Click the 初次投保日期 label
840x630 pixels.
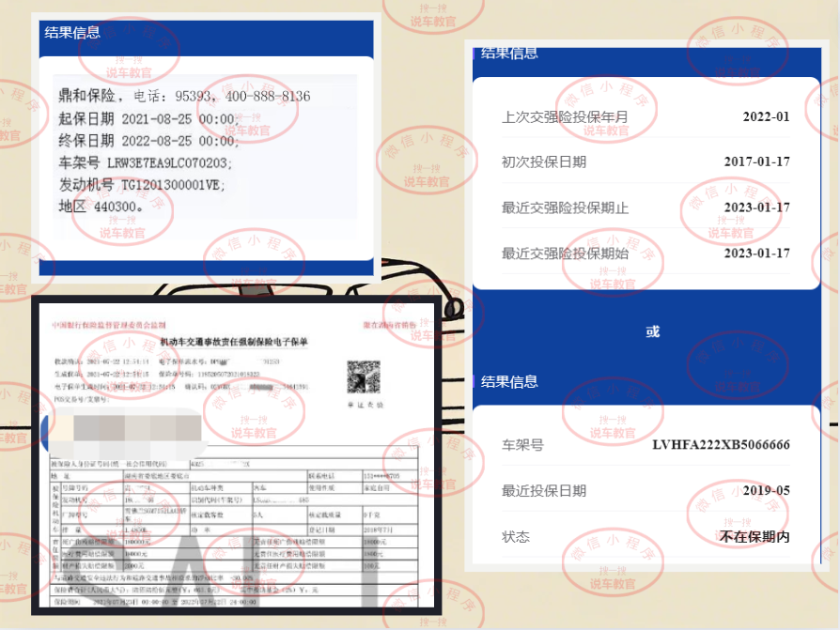point(543,161)
